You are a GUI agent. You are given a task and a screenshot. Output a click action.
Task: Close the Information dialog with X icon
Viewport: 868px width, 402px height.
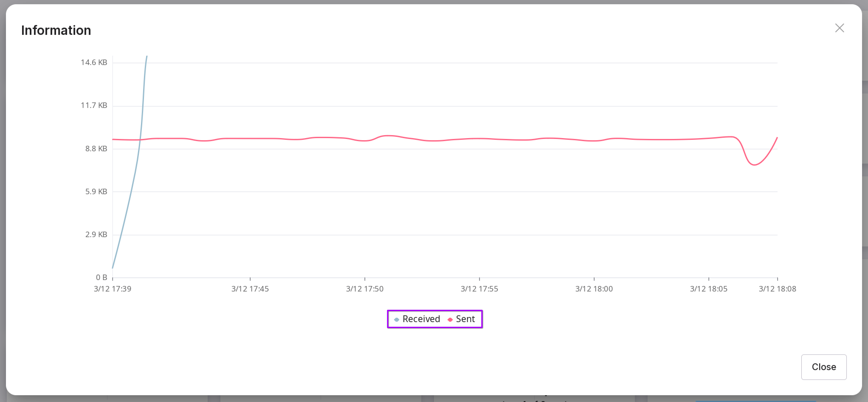(x=839, y=28)
